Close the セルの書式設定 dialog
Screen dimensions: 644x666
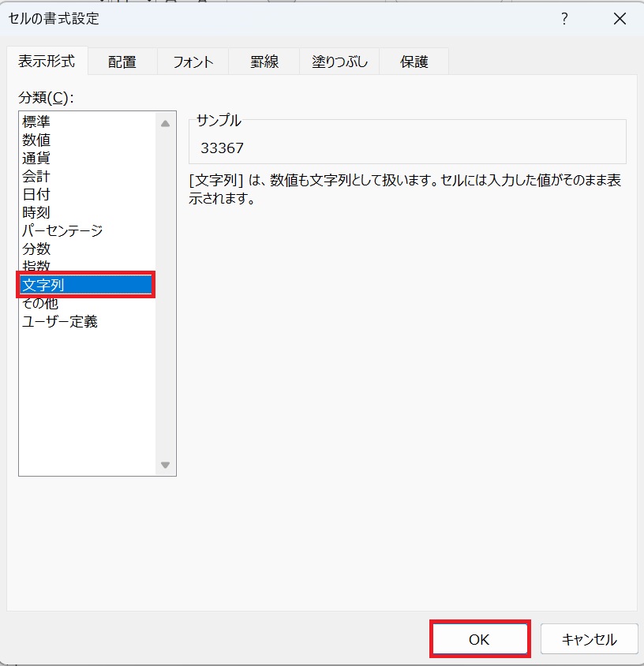(x=620, y=19)
